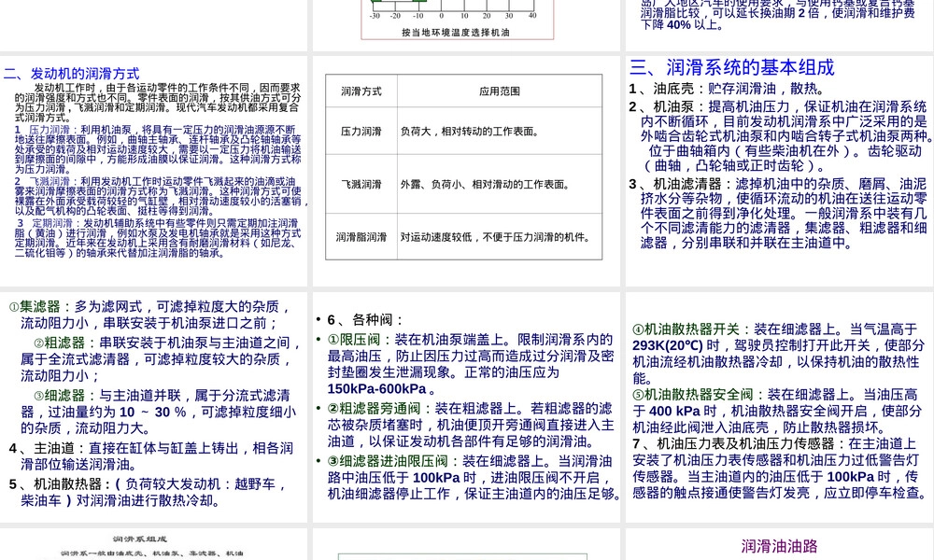Click the table cell 压力润滑
934x560 pixels.
click(x=361, y=131)
